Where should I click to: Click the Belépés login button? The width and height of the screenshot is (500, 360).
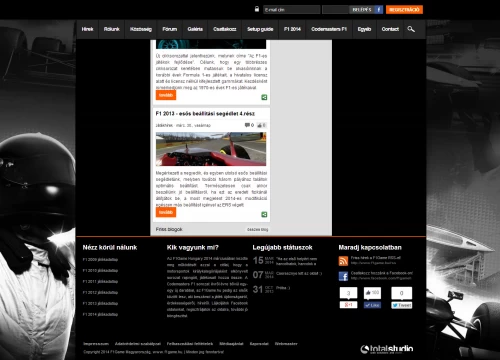(362, 10)
